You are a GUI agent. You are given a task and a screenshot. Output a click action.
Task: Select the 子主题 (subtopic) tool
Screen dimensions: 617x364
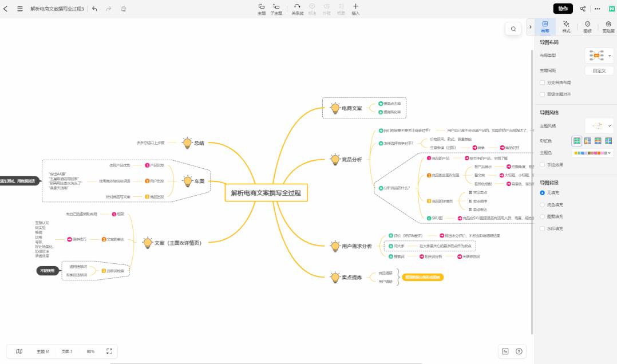point(275,9)
